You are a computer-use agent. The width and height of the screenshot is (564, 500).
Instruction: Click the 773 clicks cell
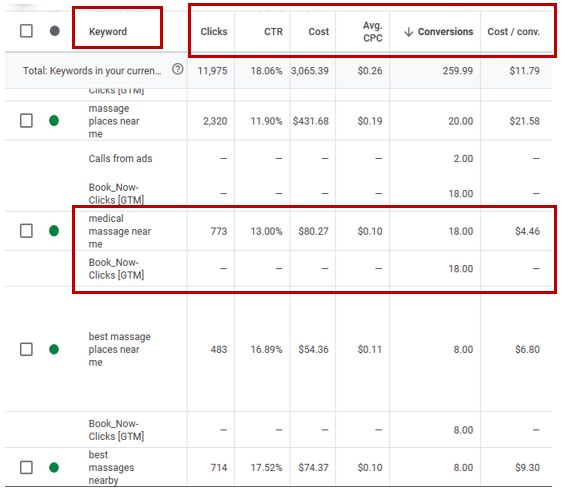click(219, 231)
